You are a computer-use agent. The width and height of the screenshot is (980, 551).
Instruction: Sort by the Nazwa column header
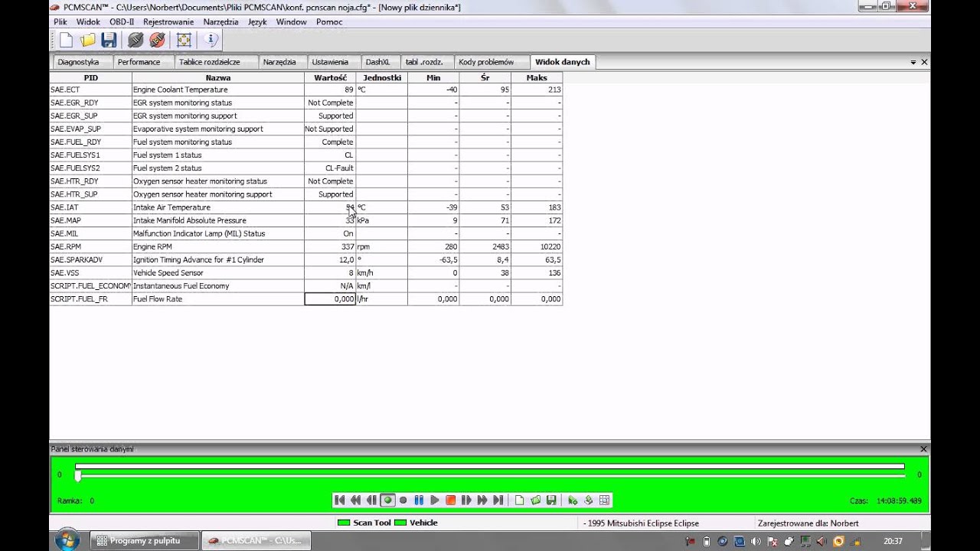point(218,77)
